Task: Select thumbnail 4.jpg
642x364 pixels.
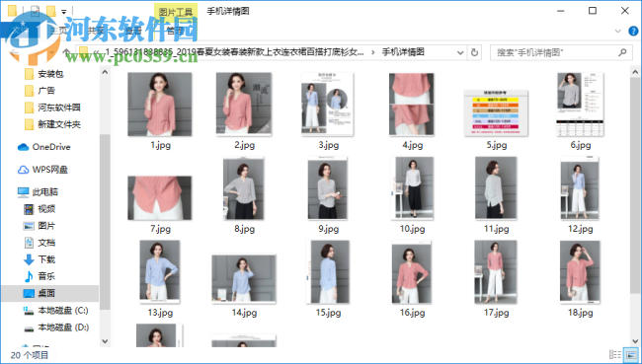Action: pyautogui.click(x=412, y=105)
